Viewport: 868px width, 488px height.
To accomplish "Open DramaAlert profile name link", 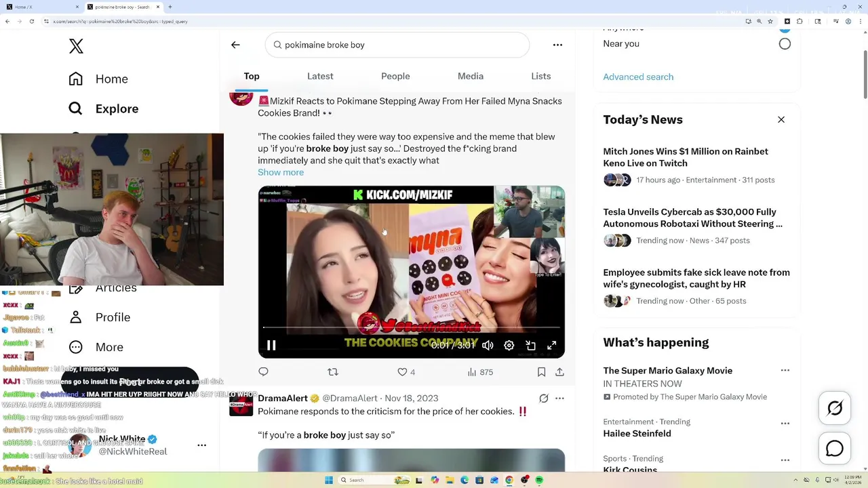I will click(x=283, y=399).
